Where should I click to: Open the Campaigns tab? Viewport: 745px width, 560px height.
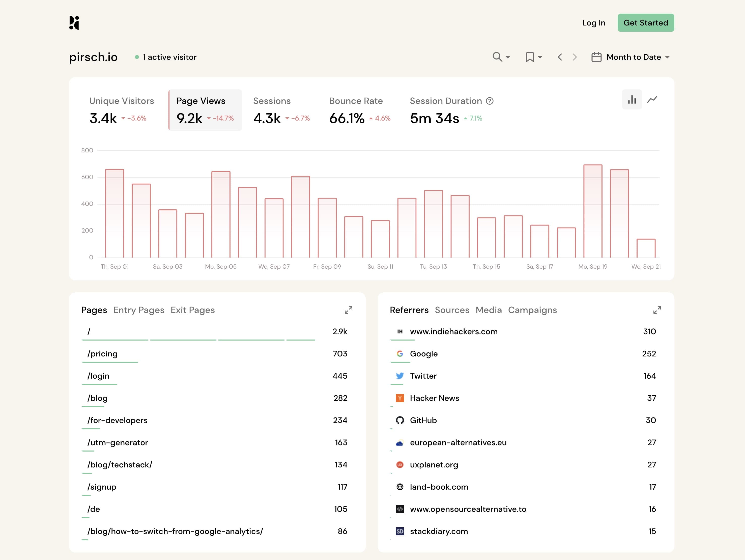click(x=532, y=310)
